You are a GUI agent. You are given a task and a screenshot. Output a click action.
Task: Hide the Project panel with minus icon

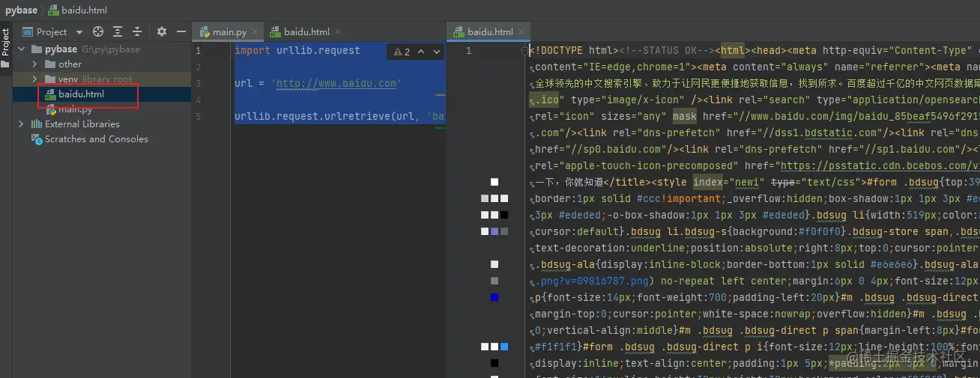[x=181, y=31]
